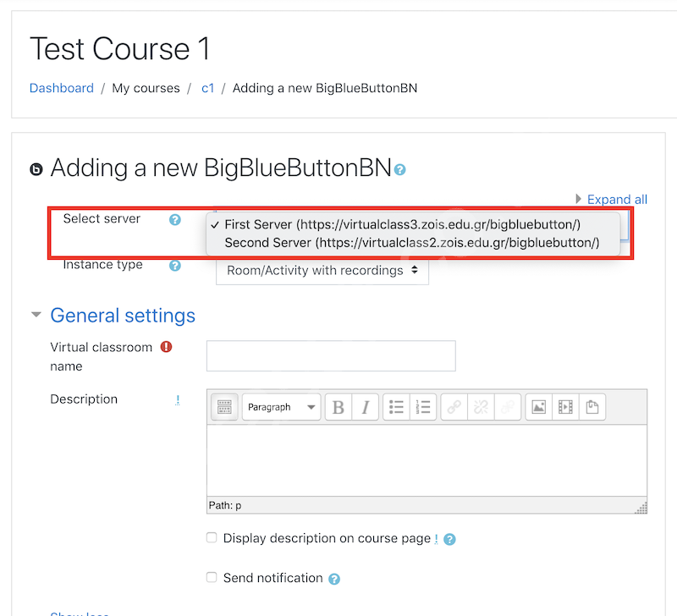Insert an ordered numbered list
This screenshot has height=616, width=677.
click(x=423, y=407)
